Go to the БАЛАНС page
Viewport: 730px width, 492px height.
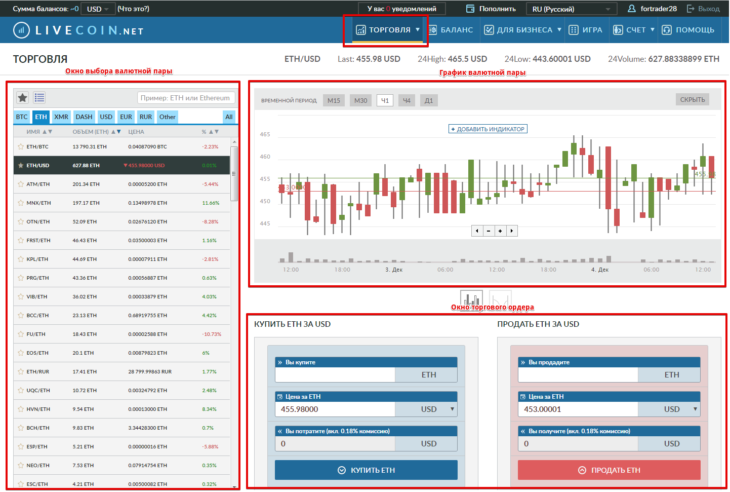coord(451,30)
